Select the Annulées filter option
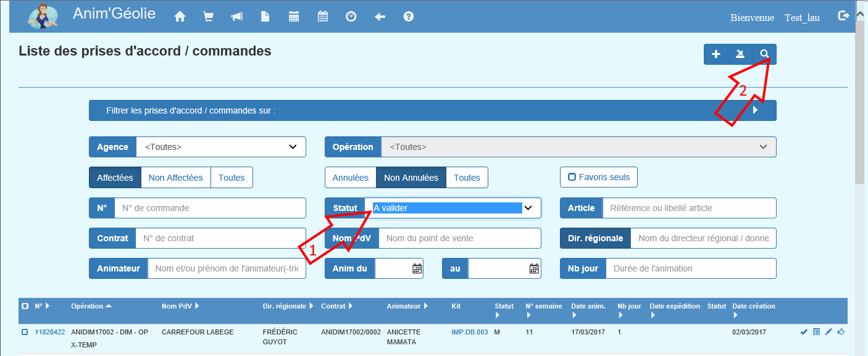Screen dimensions: 868x356 pos(350,177)
